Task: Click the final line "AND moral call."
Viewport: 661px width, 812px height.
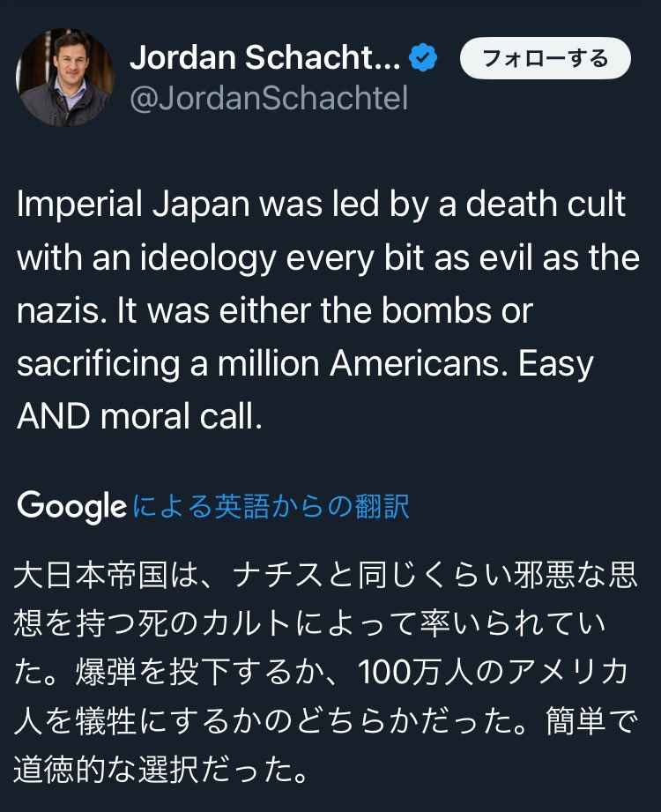Action: pos(139,414)
